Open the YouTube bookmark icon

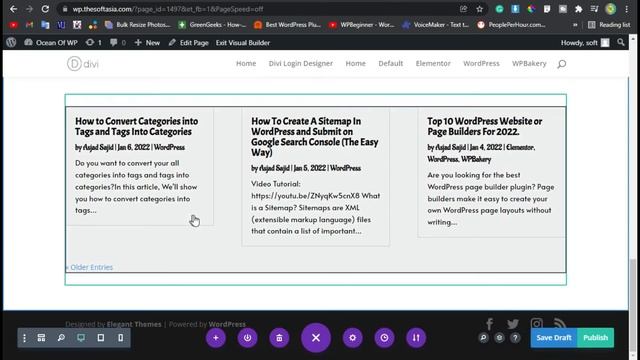(x=13, y=25)
